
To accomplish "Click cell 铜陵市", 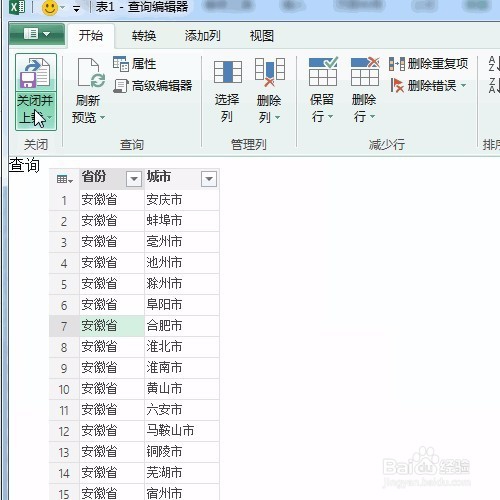I will click(x=182, y=452).
